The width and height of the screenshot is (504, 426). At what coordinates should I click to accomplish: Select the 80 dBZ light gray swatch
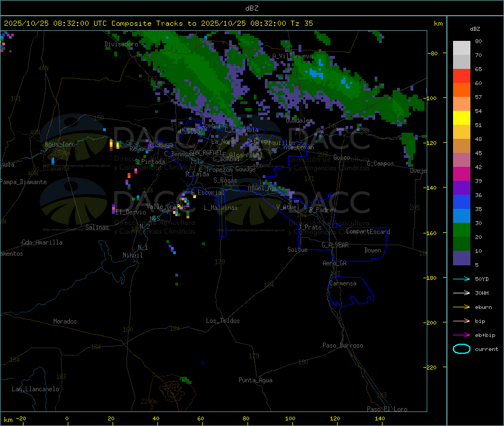point(461,48)
